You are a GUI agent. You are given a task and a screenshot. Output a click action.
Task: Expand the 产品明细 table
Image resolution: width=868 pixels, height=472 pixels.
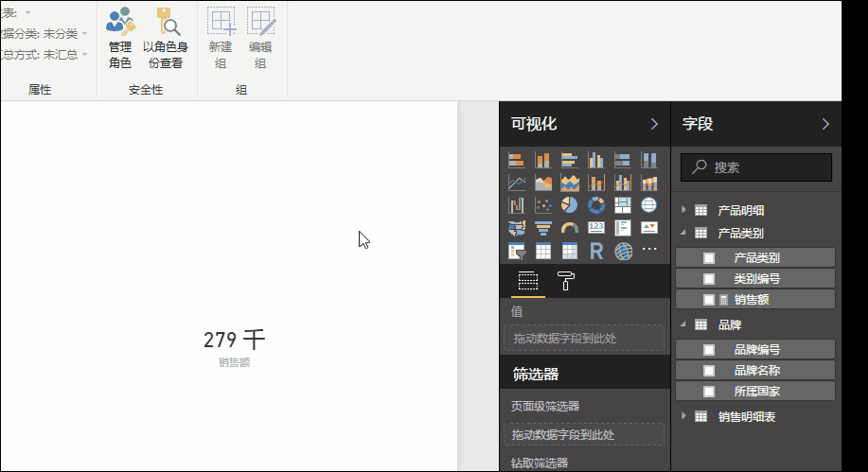tap(683, 210)
